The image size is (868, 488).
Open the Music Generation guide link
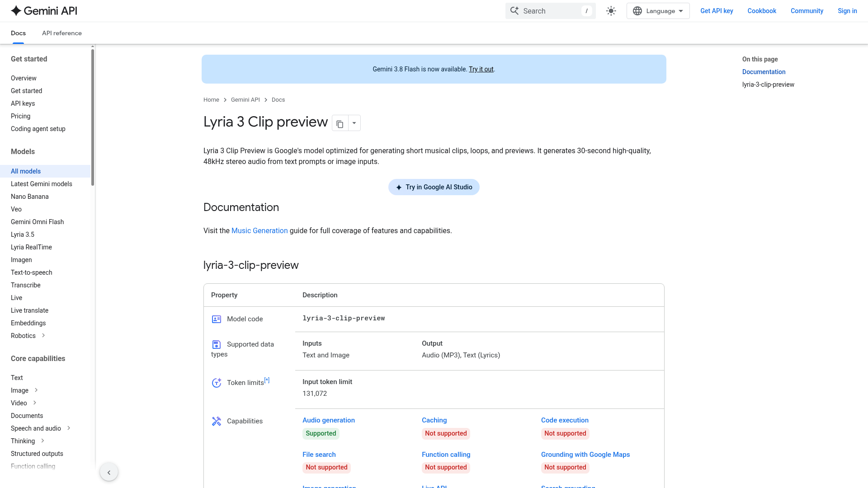pos(259,230)
